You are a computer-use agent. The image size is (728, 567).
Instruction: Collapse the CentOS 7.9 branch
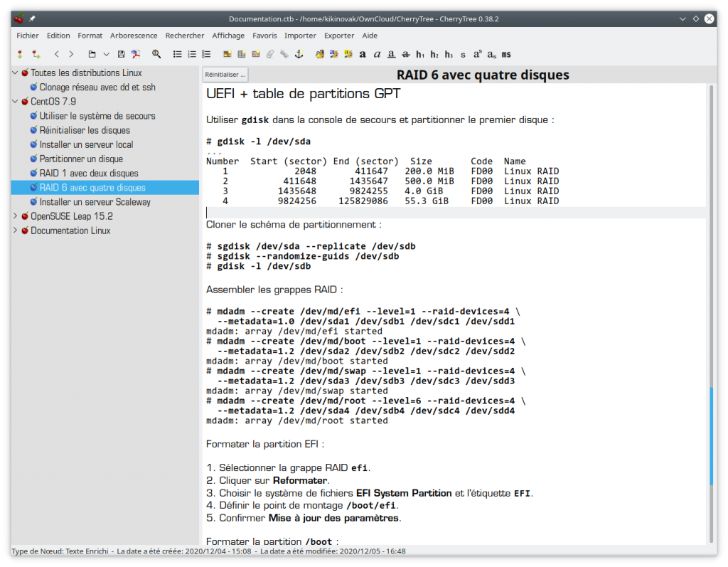pyautogui.click(x=14, y=101)
